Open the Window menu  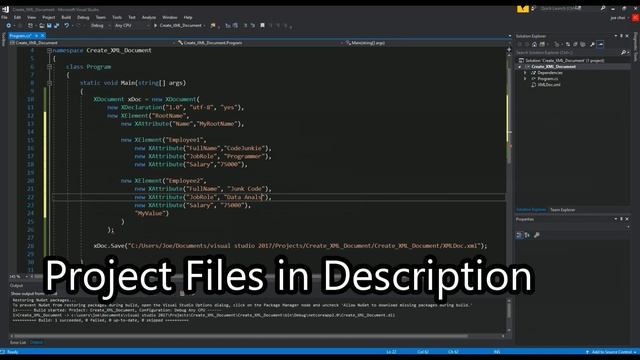[170, 18]
